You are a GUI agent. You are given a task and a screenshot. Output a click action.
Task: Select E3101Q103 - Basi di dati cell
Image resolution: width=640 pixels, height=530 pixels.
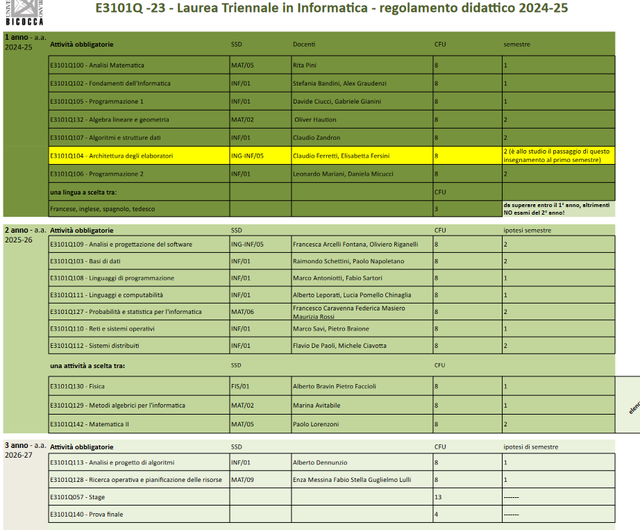click(x=139, y=261)
